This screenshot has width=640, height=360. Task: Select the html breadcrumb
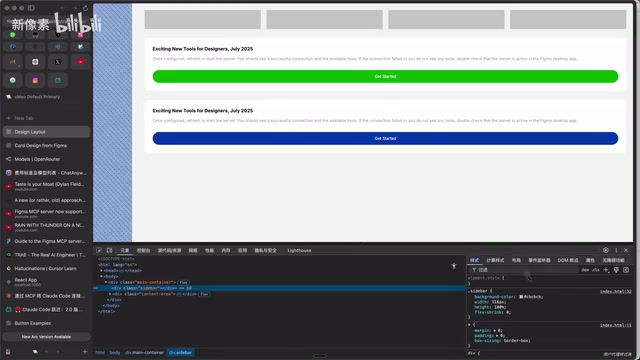coord(100,353)
